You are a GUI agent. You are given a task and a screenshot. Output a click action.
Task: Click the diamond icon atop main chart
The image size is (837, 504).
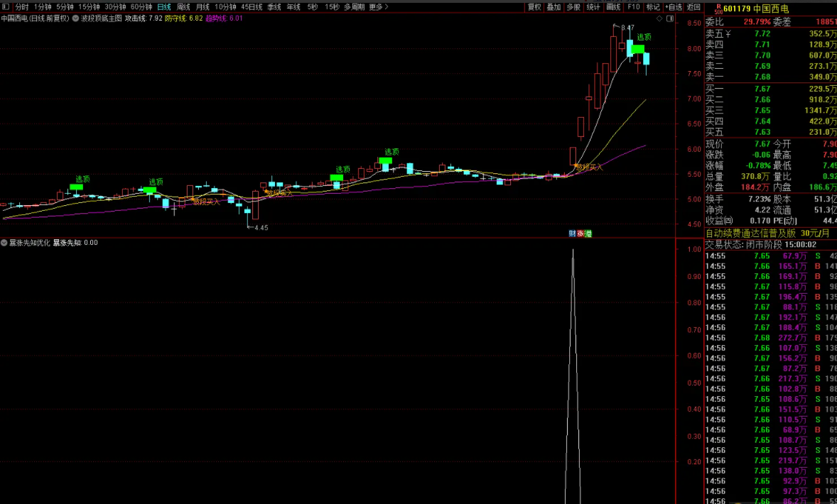pos(659,18)
